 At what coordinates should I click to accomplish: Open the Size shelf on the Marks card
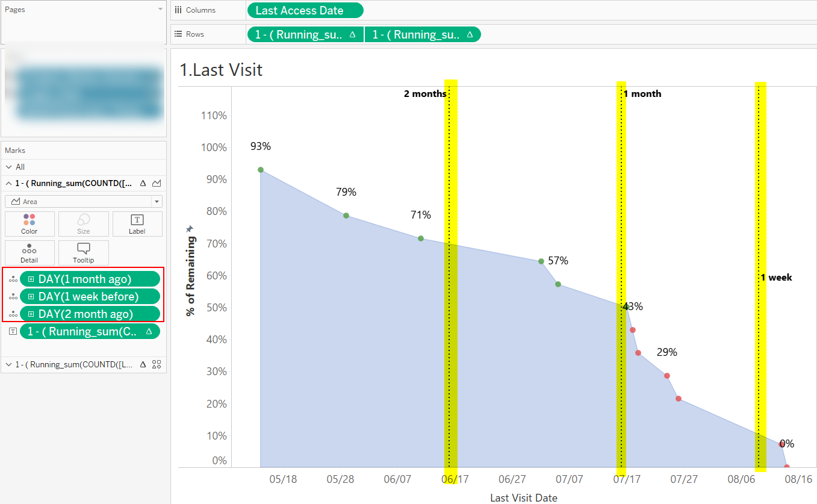click(x=83, y=223)
